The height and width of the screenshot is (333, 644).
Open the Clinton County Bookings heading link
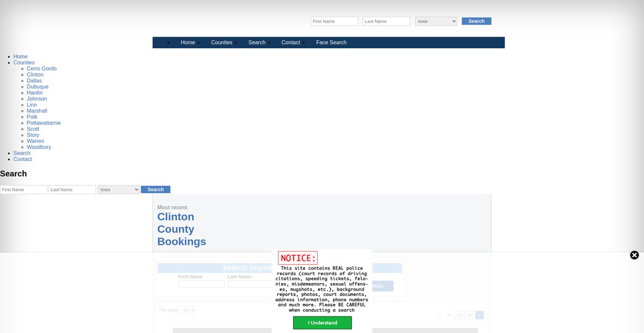181,229
